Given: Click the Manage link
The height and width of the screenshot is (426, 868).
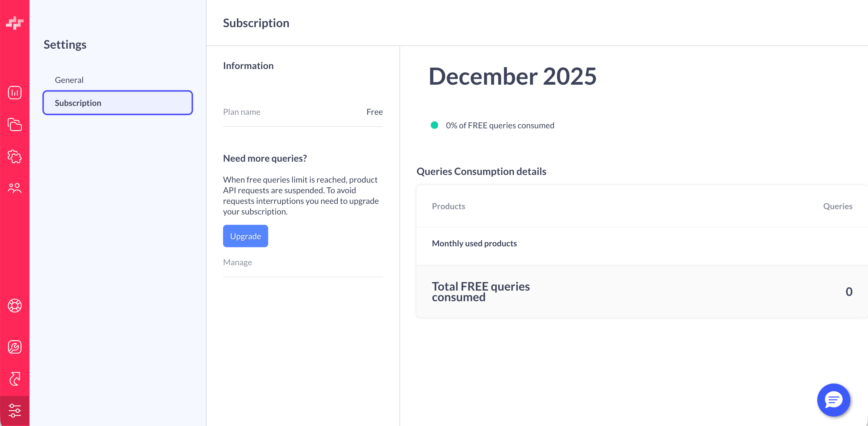Looking at the screenshot, I should (x=237, y=262).
